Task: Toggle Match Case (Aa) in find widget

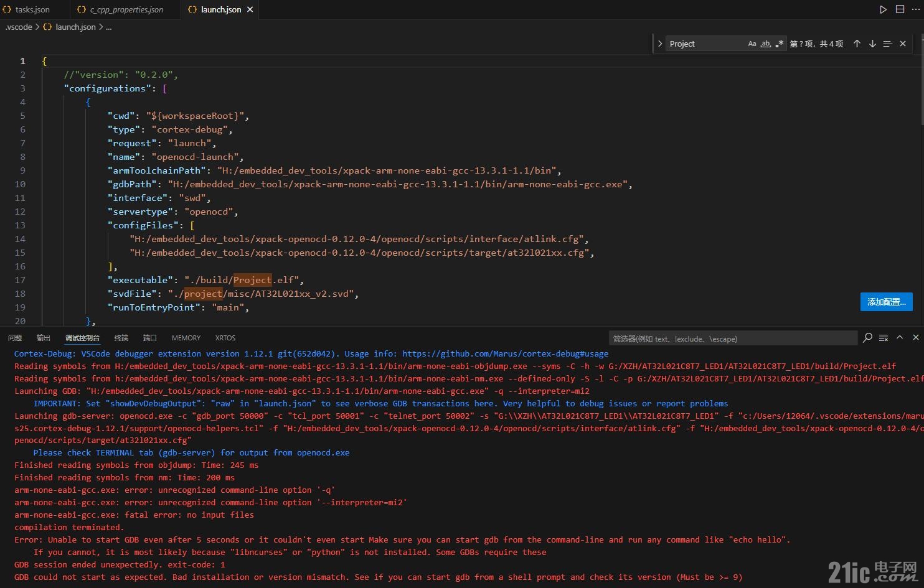Action: 752,44
